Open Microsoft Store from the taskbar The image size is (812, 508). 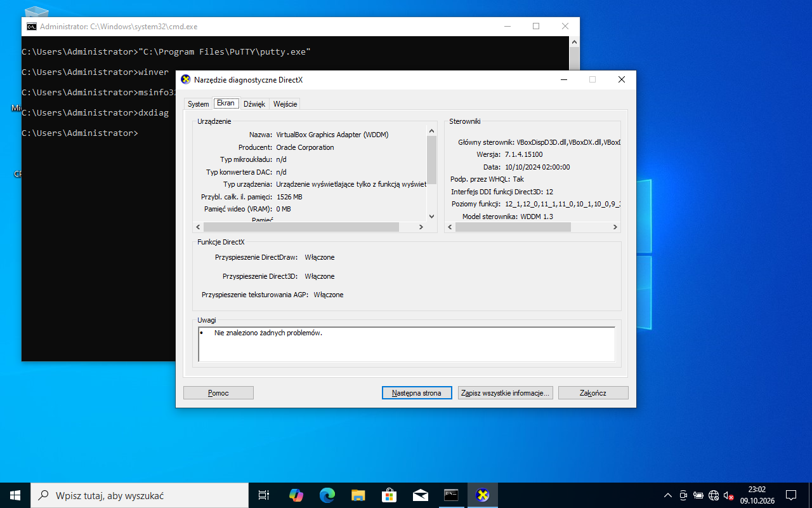click(389, 495)
